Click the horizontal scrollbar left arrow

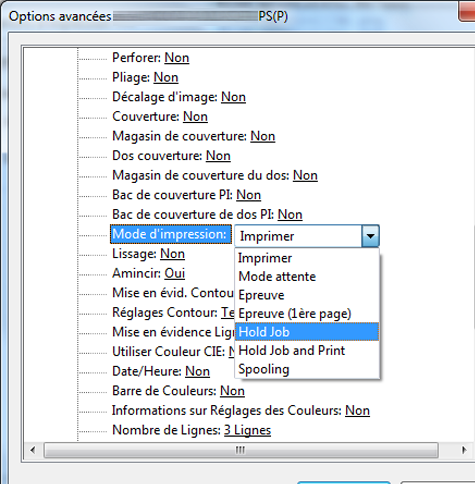(x=33, y=450)
